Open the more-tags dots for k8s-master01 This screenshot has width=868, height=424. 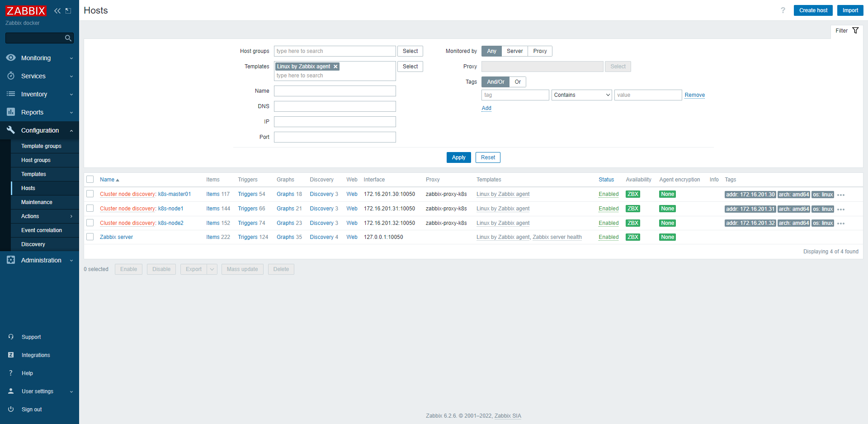tap(841, 195)
